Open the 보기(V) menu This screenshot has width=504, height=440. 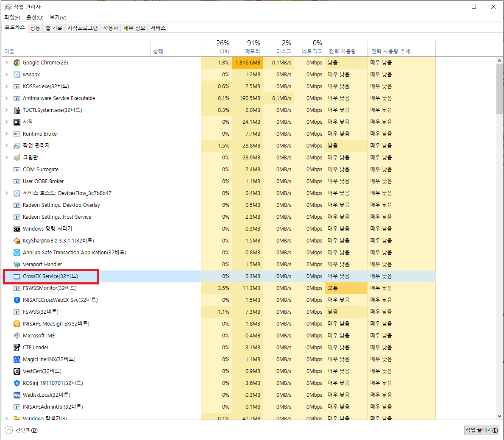(58, 18)
